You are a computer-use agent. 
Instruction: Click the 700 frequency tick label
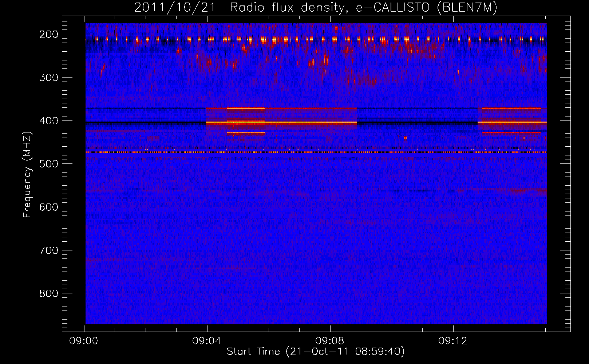click(49, 250)
